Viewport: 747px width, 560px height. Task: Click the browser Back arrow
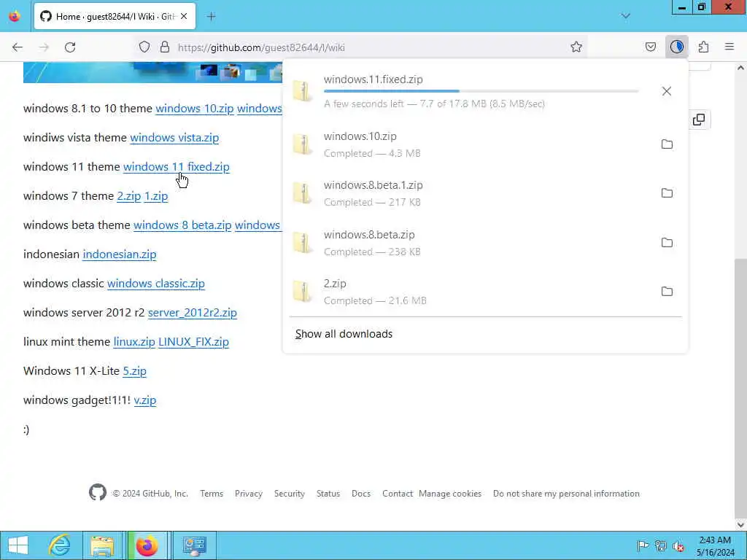coord(18,47)
